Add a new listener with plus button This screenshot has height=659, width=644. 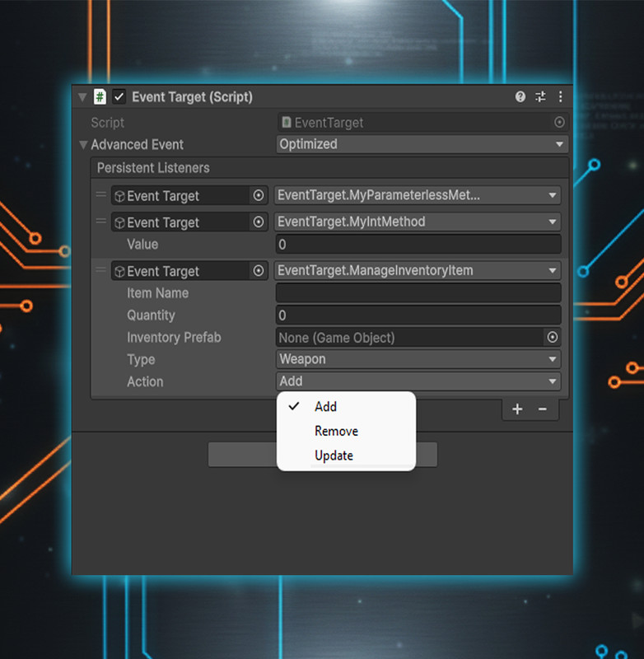517,409
